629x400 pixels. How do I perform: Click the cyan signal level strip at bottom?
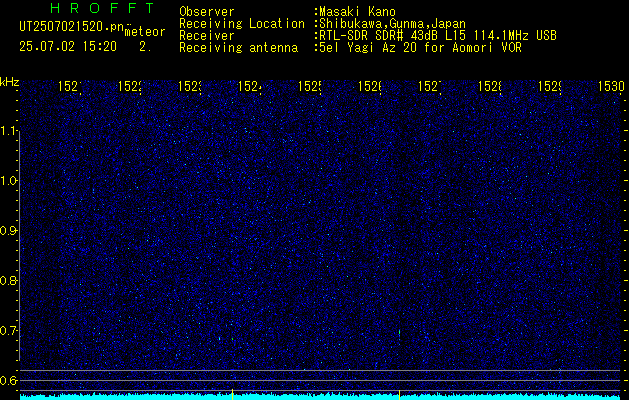click(321, 397)
